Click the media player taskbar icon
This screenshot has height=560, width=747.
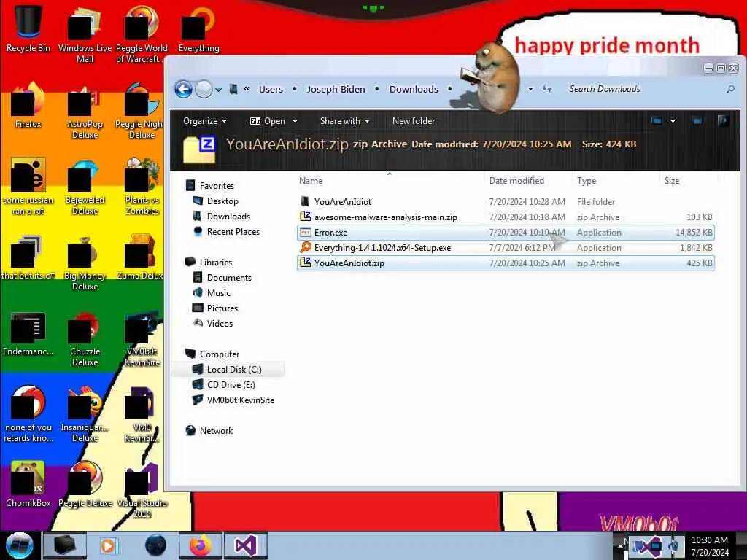(109, 545)
